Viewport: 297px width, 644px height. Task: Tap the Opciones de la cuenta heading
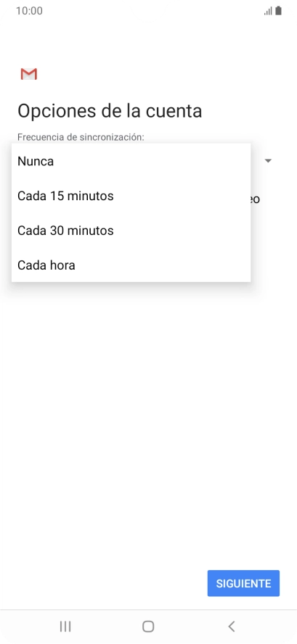110,111
